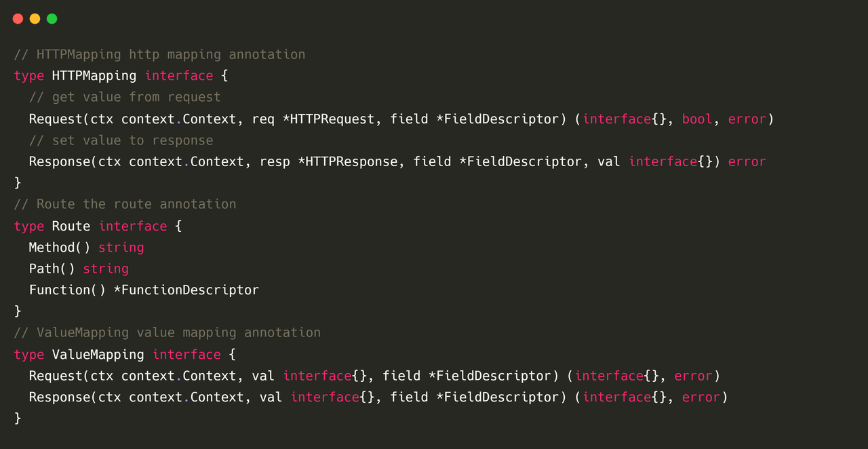Click the "HTTPMapping http mapping annotation" comment
Viewport: 868px width, 449px height.
pyautogui.click(x=159, y=54)
